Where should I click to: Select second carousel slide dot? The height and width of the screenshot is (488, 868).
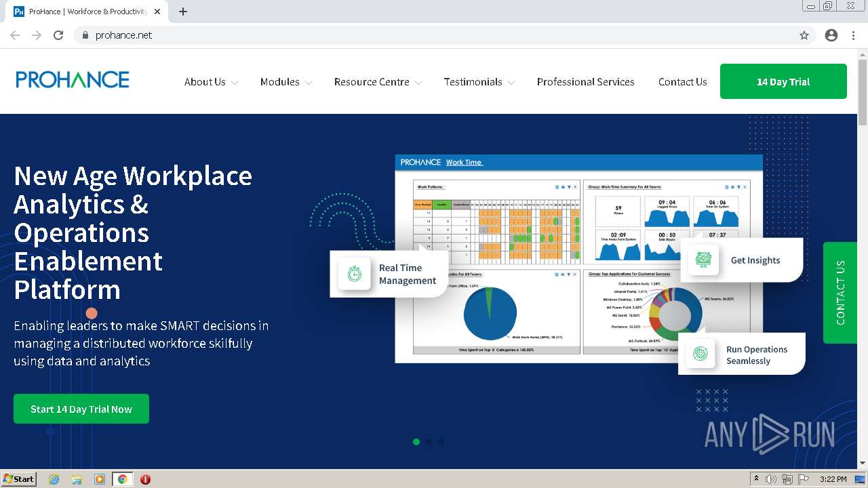click(x=429, y=442)
